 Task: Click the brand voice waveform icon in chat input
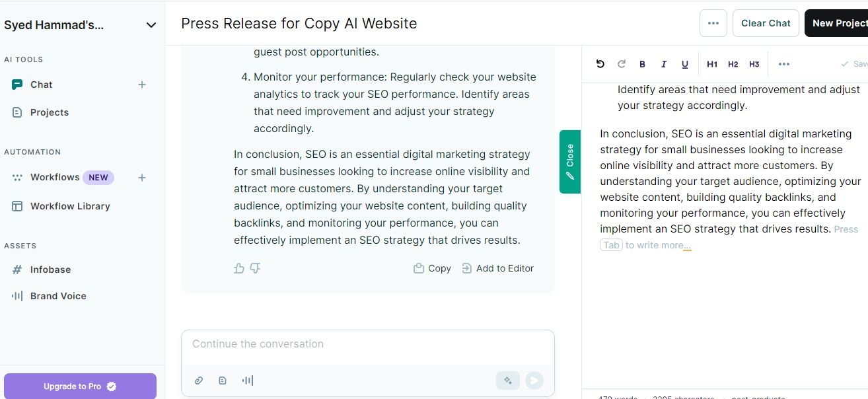point(248,381)
